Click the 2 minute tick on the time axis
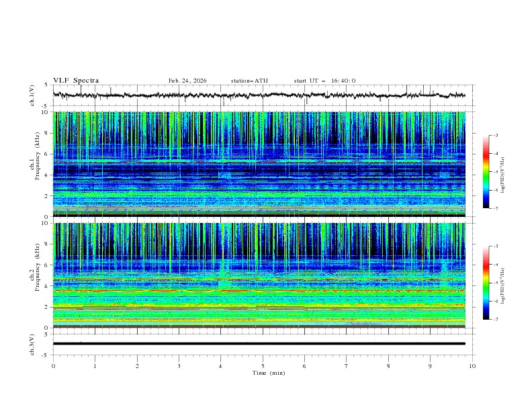532x411 pixels. pos(137,366)
